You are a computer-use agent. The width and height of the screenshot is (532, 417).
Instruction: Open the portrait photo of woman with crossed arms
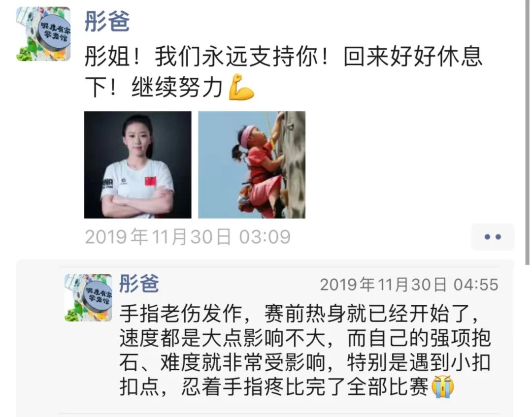tap(138, 165)
